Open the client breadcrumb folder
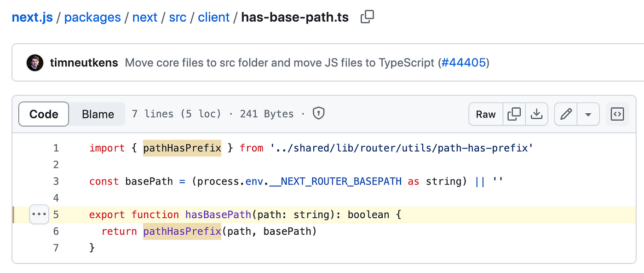 [x=214, y=17]
